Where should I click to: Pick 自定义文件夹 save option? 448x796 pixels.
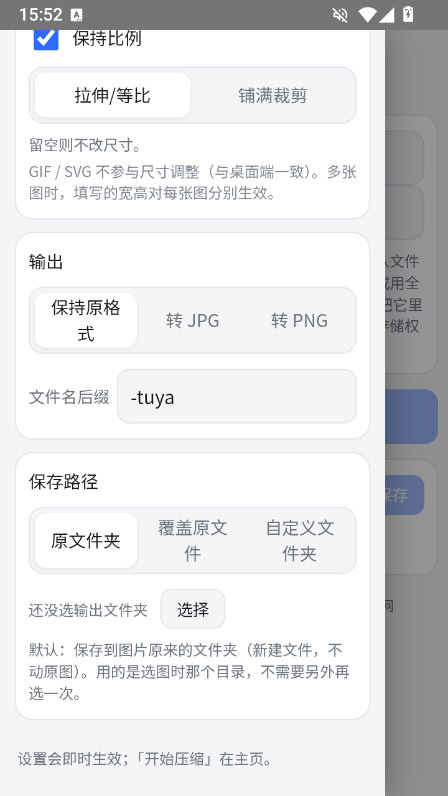click(299, 540)
